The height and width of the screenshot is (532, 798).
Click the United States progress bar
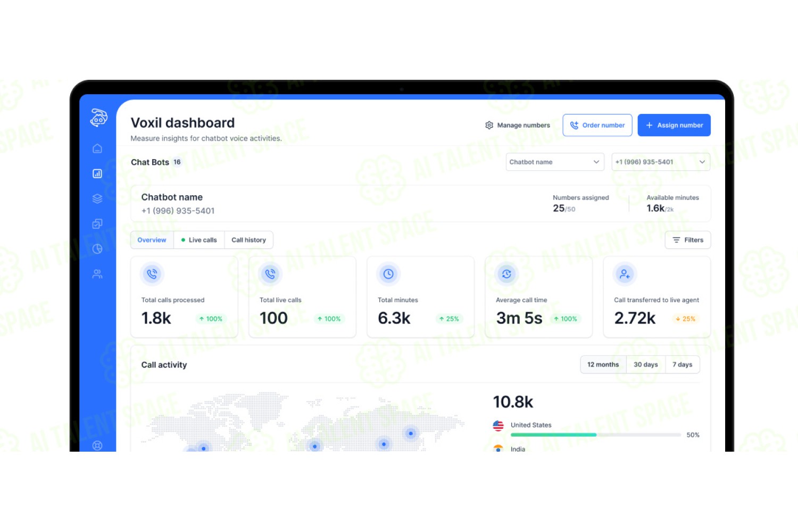click(596, 435)
